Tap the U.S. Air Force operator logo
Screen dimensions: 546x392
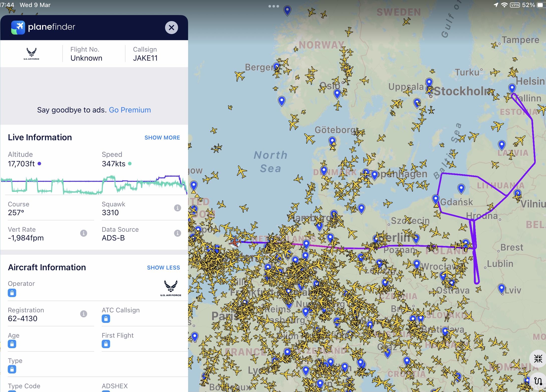tap(171, 288)
